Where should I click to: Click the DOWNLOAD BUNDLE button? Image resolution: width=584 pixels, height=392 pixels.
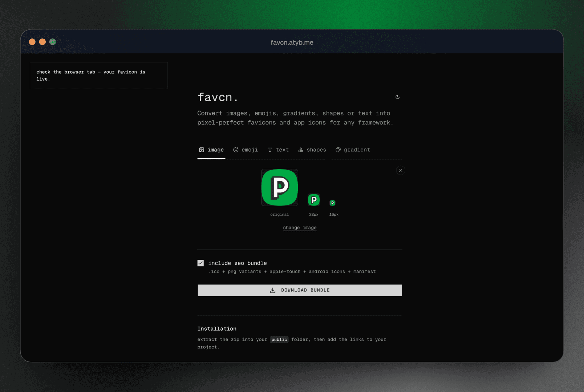pyautogui.click(x=300, y=290)
